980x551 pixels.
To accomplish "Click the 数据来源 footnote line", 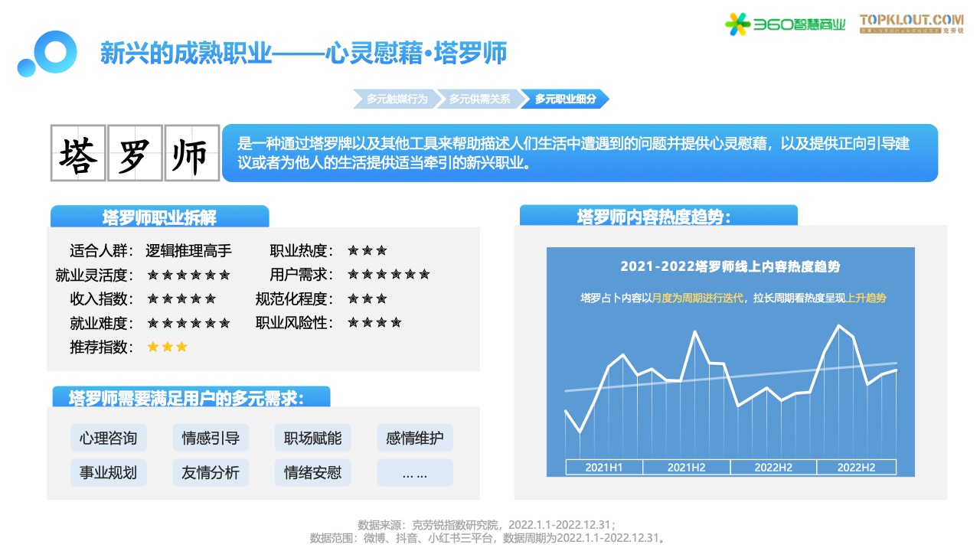I will pyautogui.click(x=486, y=525).
